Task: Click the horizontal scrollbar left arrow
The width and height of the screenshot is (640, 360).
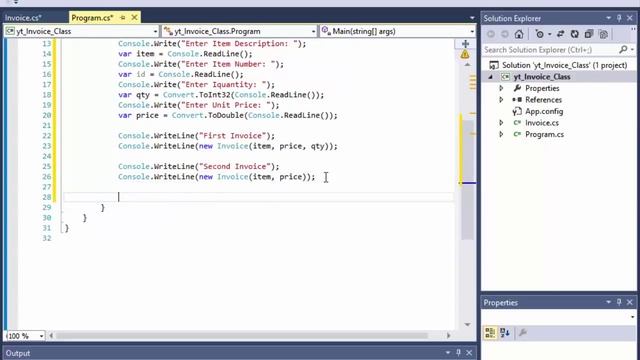Action: [51, 336]
